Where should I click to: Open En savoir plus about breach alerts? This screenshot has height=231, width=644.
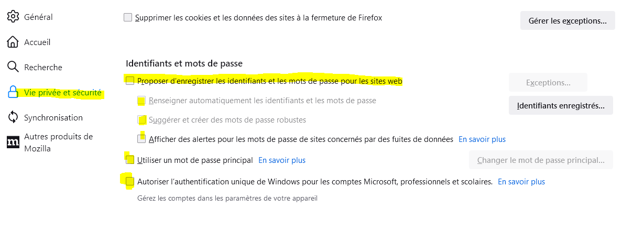click(x=482, y=139)
